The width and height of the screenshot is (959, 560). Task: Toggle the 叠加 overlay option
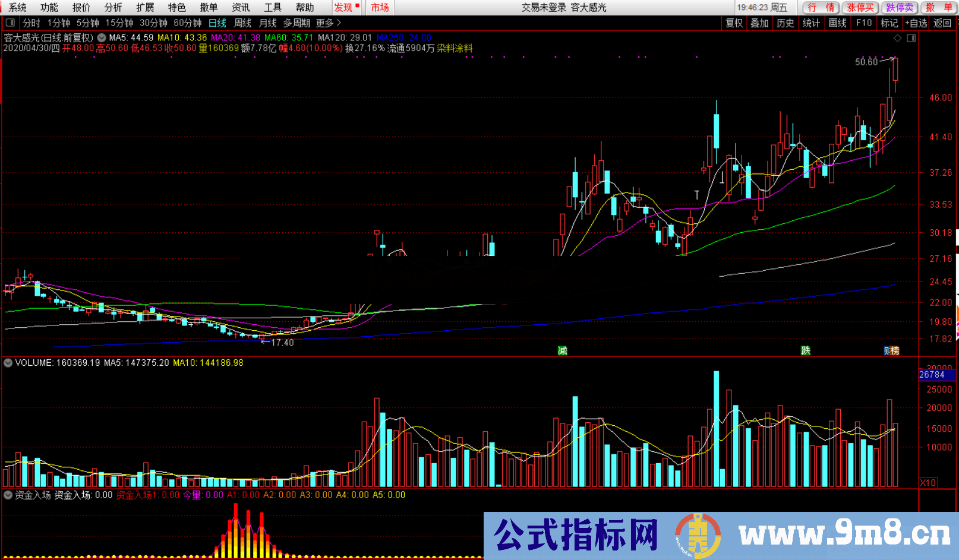(759, 23)
